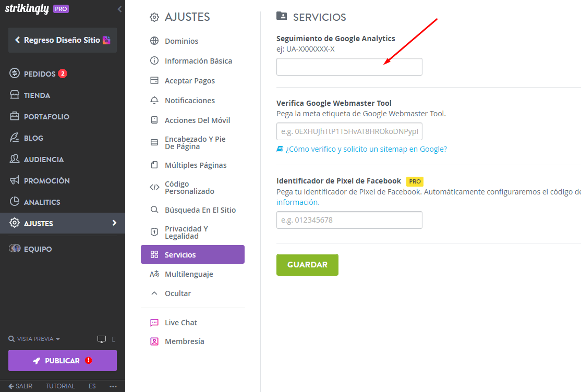581x392 pixels.
Task: Click the Notificaciones bell icon
Action: 154,101
